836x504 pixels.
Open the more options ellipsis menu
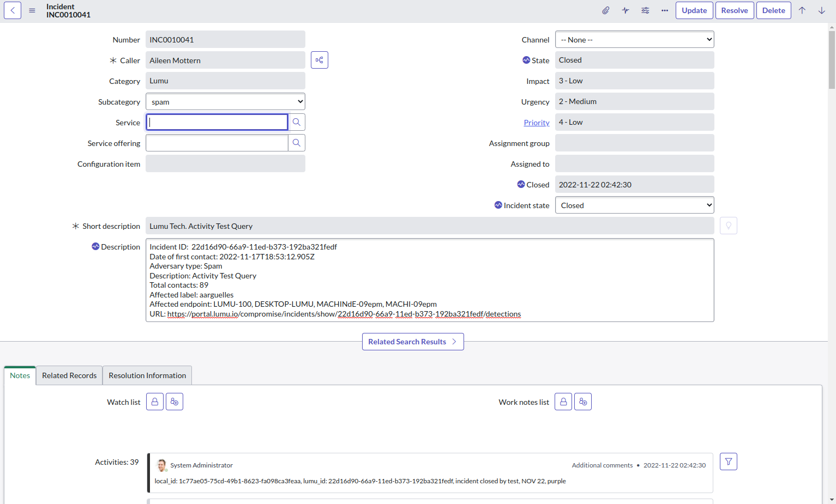pos(665,10)
